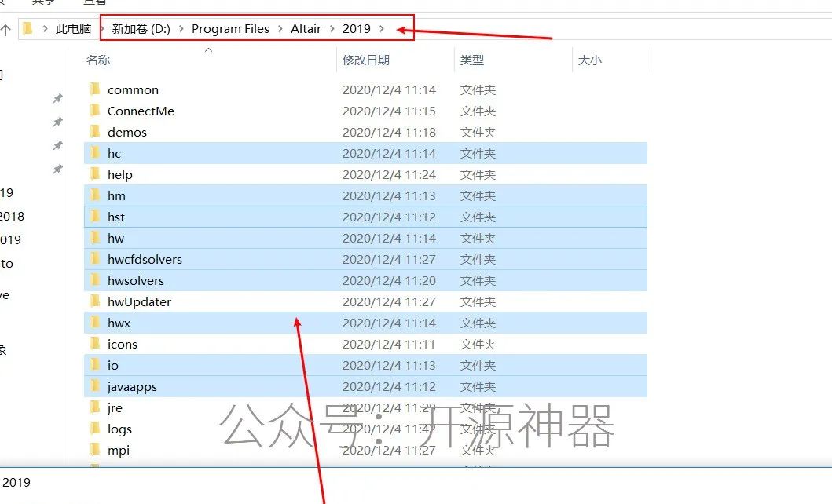Select the javaapps folder name
Screen dimensions: 832x504
[132, 387]
